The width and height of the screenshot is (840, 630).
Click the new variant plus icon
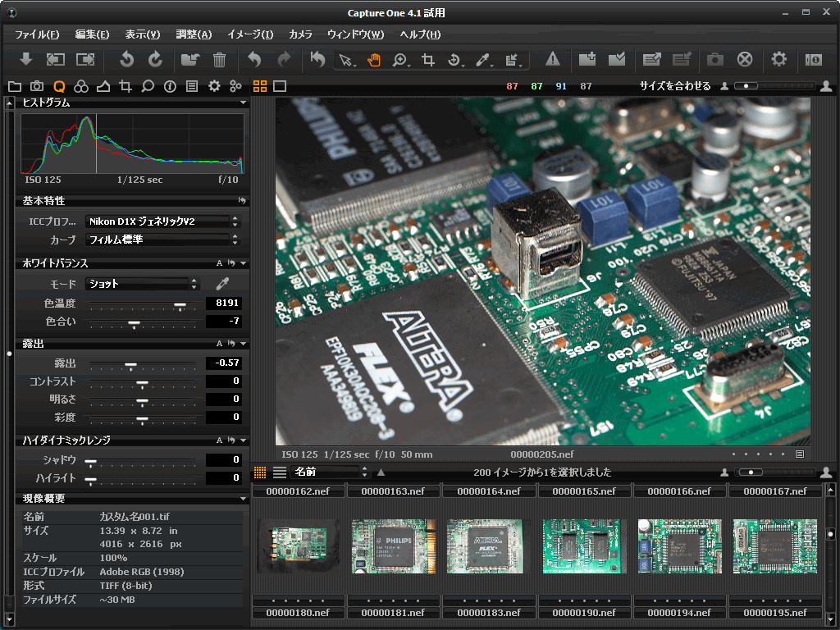click(x=587, y=59)
